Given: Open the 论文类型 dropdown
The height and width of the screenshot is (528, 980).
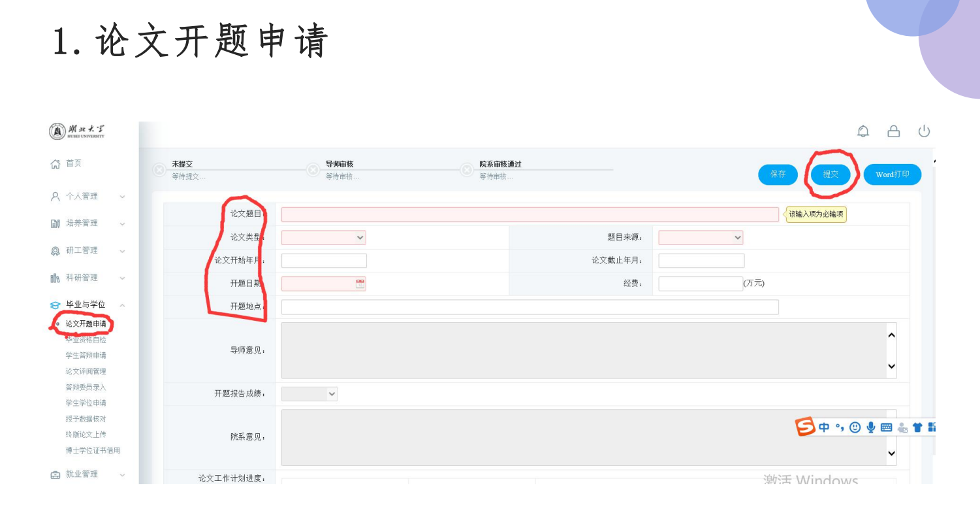Looking at the screenshot, I should click(323, 238).
